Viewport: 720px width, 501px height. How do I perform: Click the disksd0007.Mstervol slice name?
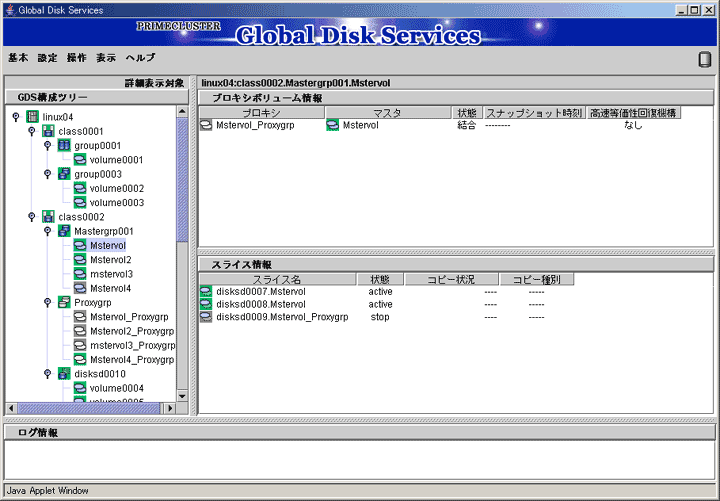261,292
